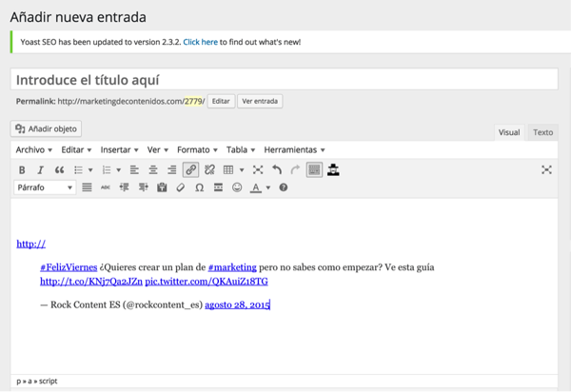Toggle bold formatting in the toolbar
This screenshot has width=571, height=392.
tap(22, 169)
